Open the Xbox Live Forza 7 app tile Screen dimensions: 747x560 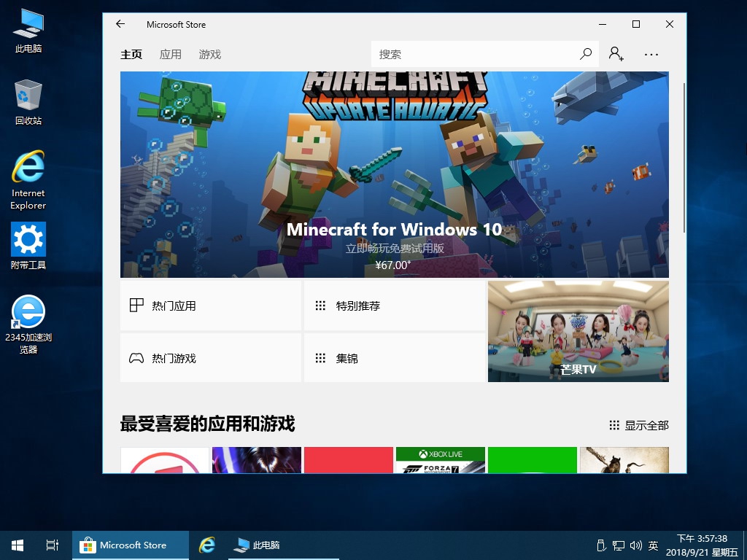tap(440, 460)
